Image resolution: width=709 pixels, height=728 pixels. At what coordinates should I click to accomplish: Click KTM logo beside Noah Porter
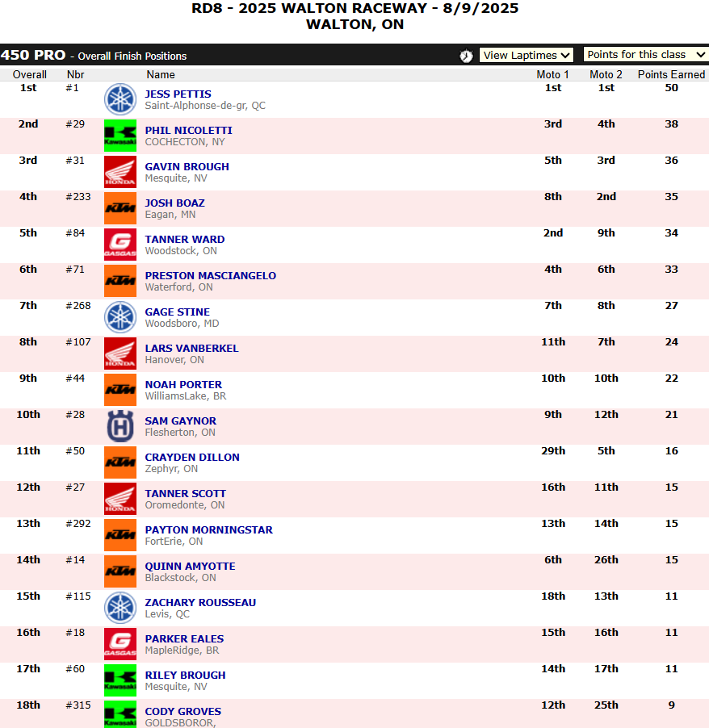click(x=120, y=390)
